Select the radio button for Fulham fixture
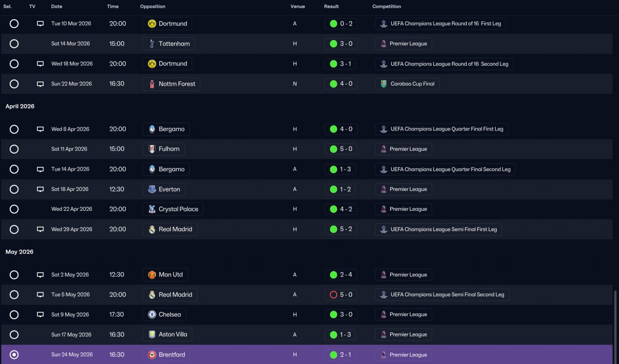This screenshot has height=364, width=619. (14, 149)
